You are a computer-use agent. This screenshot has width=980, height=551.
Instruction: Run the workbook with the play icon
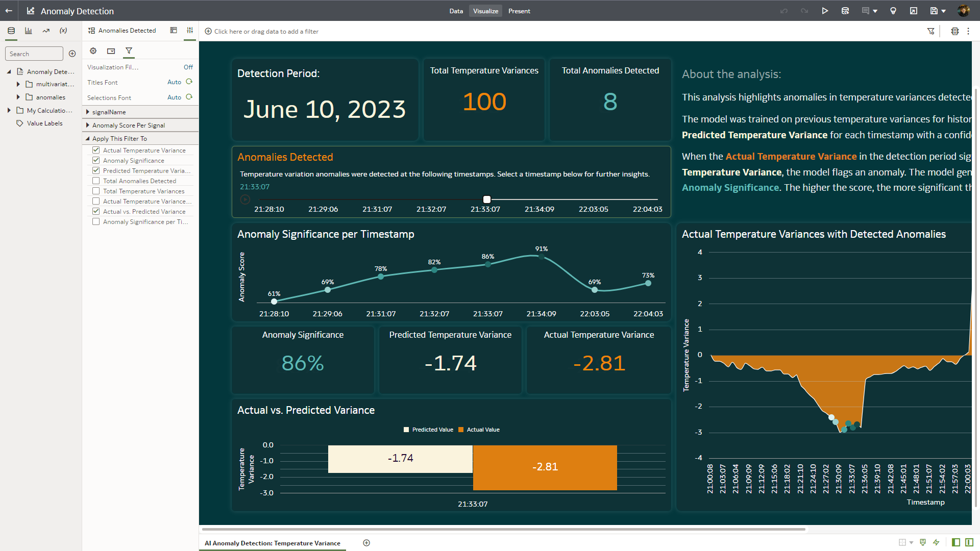coord(825,11)
